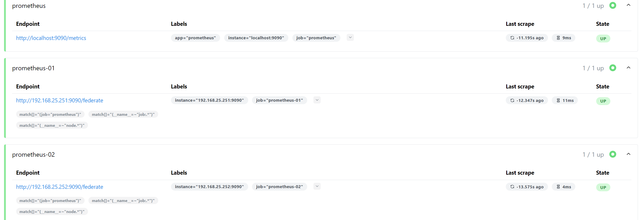Collapse the prometheus-02 job panel
This screenshot has height=220, width=644.
click(x=629, y=154)
